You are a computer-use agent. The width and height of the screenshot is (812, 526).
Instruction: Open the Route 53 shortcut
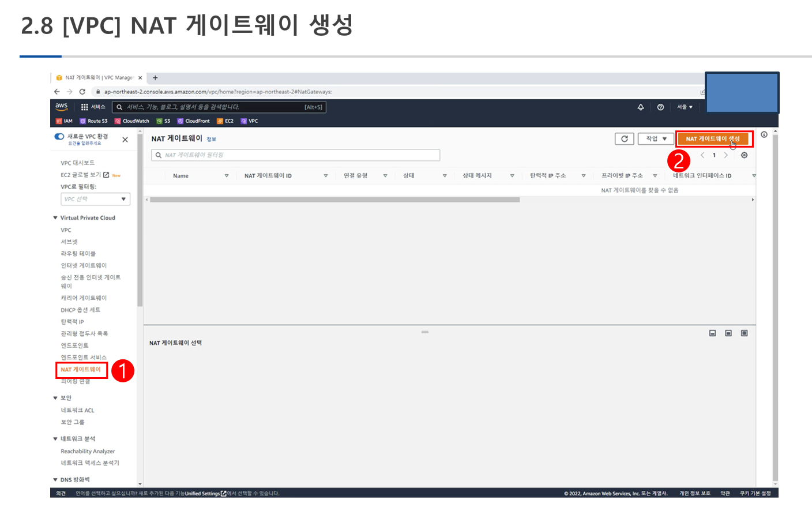coord(93,121)
